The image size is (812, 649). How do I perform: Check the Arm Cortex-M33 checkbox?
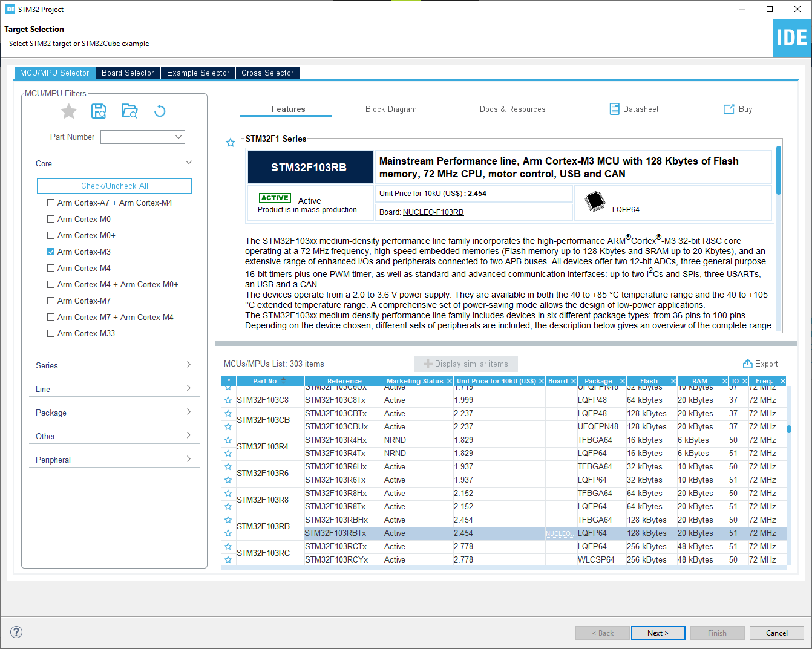[x=51, y=333]
